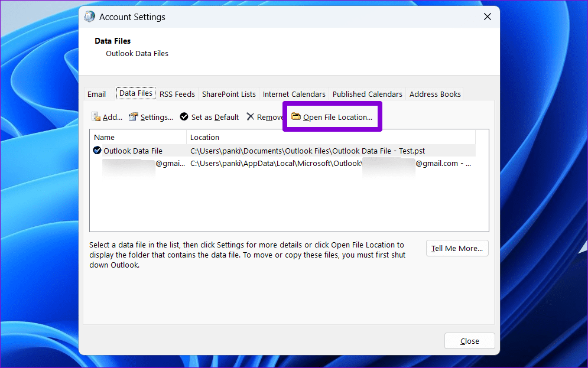Click the Set as Default checkmark icon
Screen dimensions: 588x368
184,116
